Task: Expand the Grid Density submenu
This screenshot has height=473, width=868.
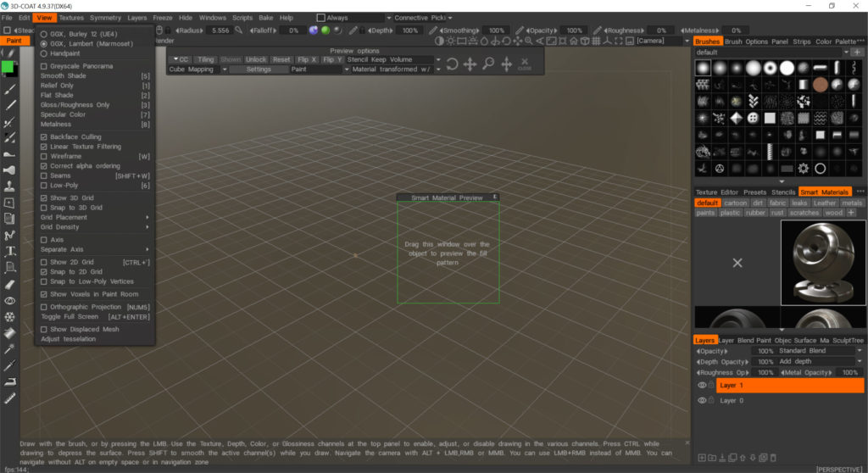Action: (94, 227)
